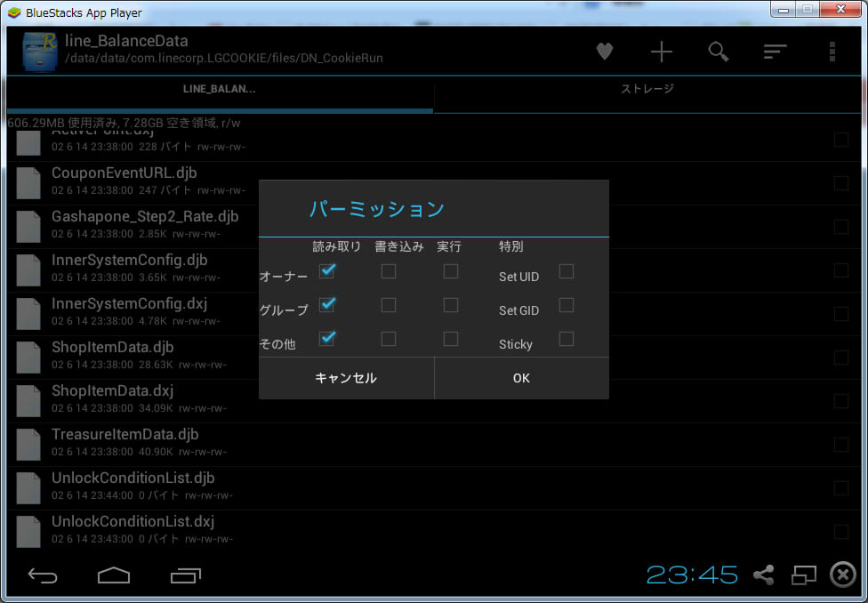Screen dimensions: 868x603
Task: Tap the Android back arrow
Action: click(x=43, y=575)
